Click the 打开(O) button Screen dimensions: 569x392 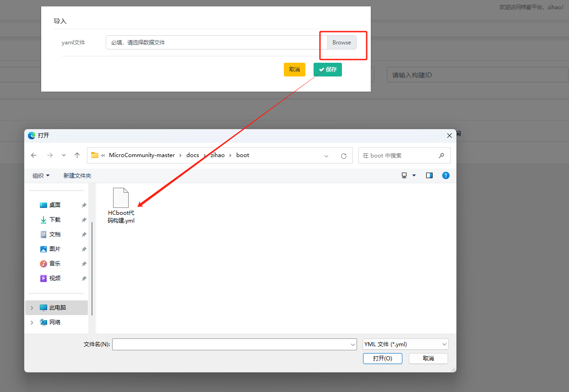[x=382, y=359]
